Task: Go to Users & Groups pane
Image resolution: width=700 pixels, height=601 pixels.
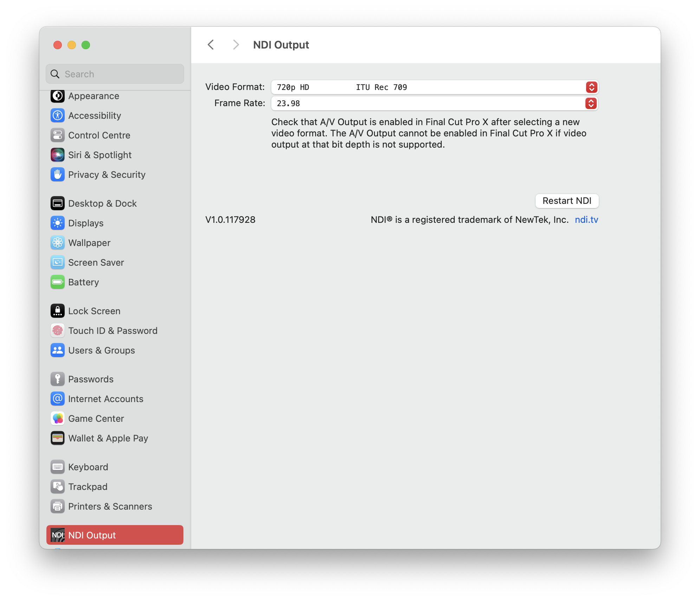Action: click(101, 350)
